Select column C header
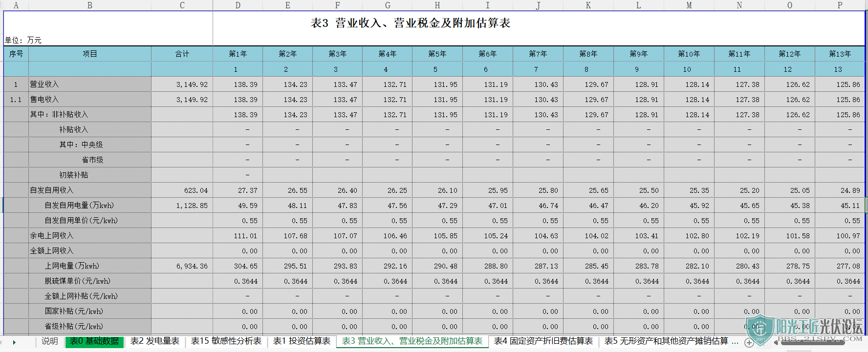868x352 pixels. (x=182, y=5)
